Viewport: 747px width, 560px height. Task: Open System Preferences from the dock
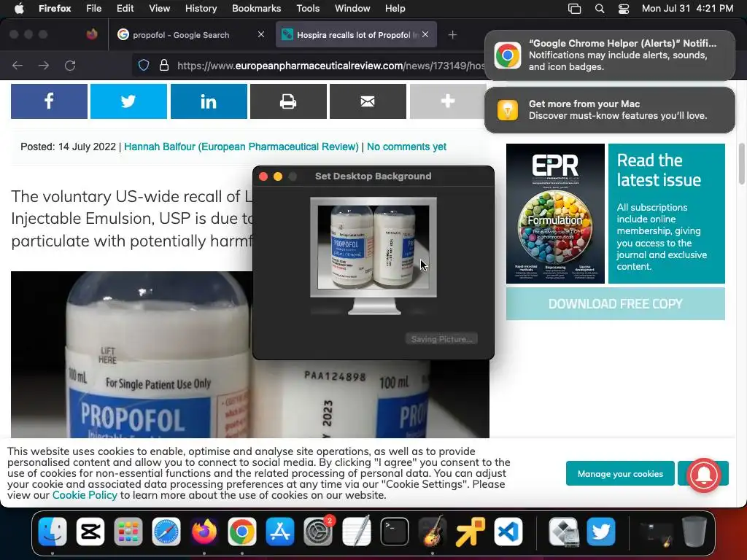[x=318, y=532]
